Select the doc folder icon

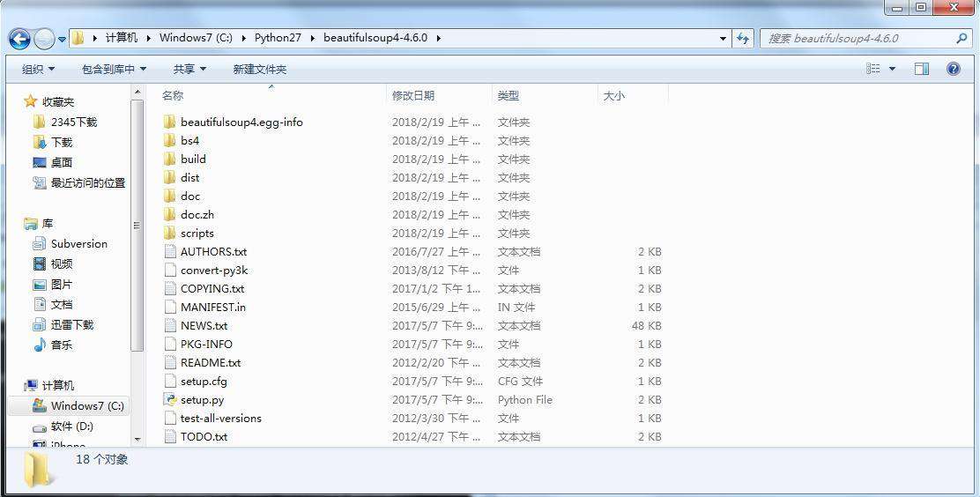click(x=169, y=196)
